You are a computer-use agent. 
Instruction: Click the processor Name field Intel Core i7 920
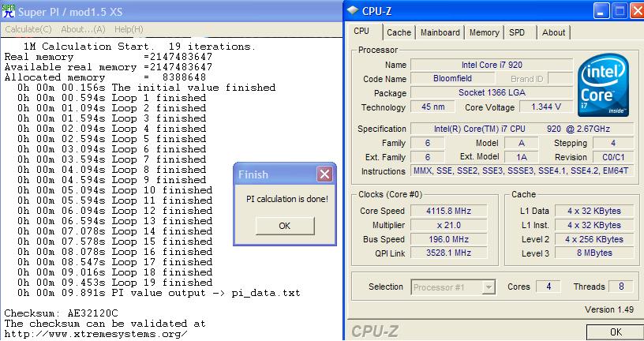point(492,65)
